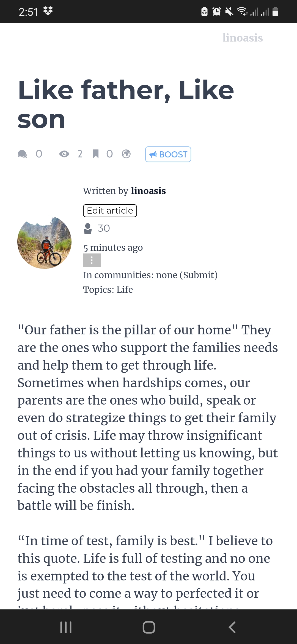This screenshot has width=297, height=644.
Task: Click the Edit article button
Action: pyautogui.click(x=110, y=211)
